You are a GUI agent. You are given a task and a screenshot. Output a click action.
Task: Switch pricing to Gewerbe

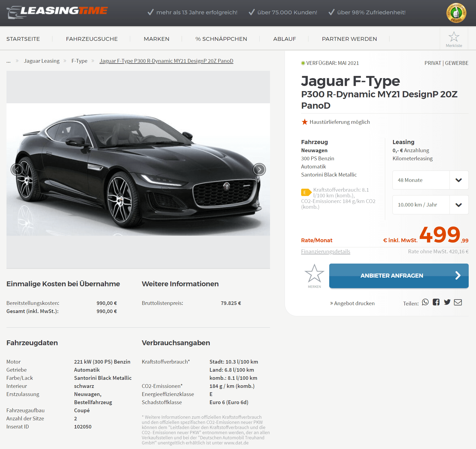(457, 63)
